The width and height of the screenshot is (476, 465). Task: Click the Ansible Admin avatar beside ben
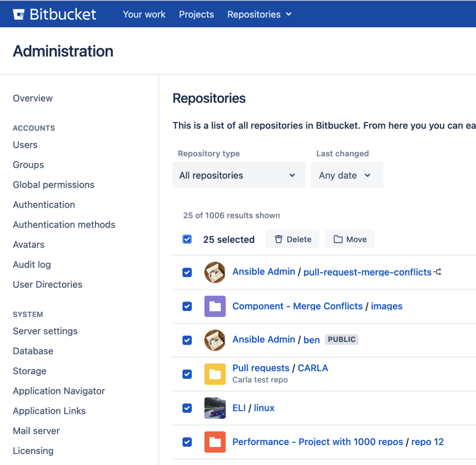[215, 340]
